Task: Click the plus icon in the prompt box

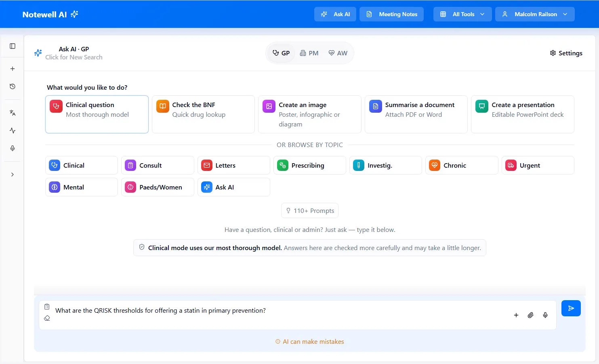Action: pos(516,315)
